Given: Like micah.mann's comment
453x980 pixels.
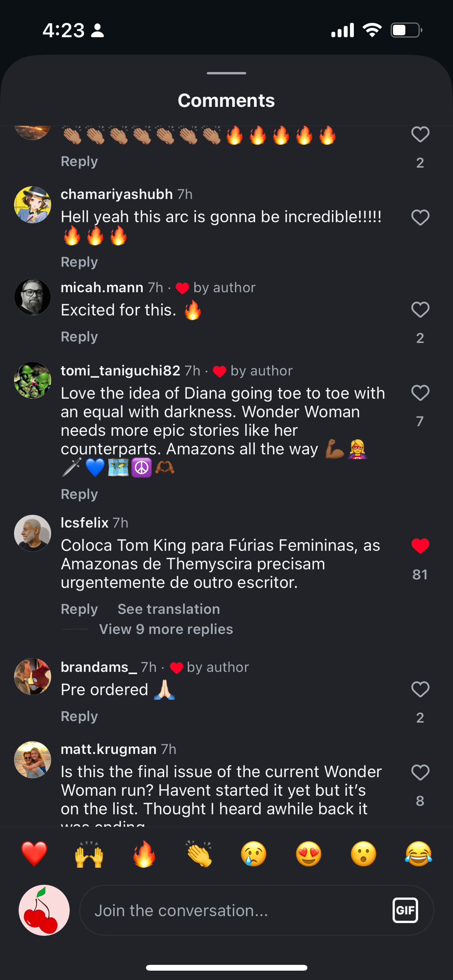Looking at the screenshot, I should 420,310.
